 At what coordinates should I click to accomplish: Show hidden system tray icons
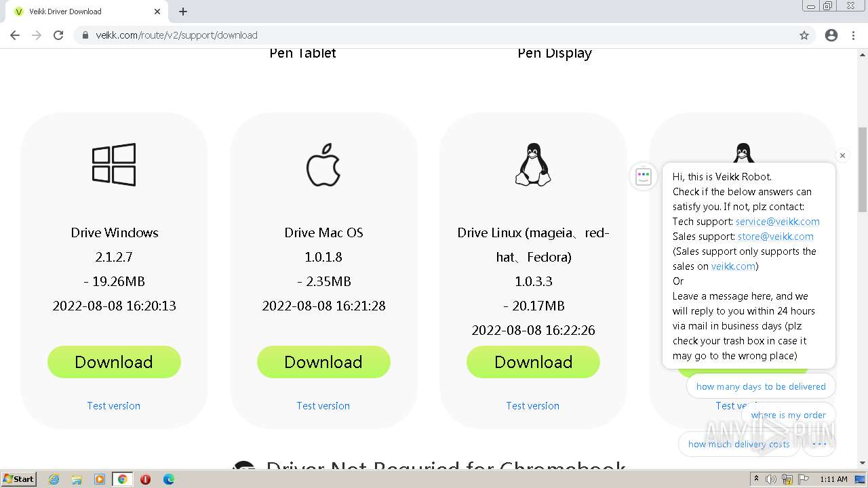[757, 479]
